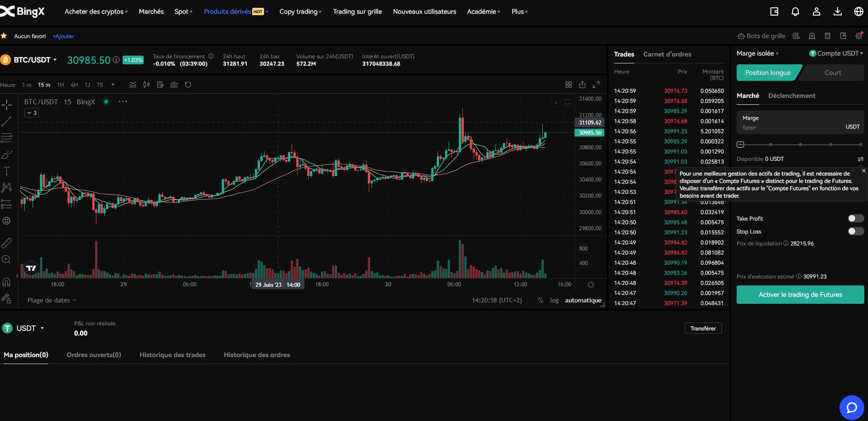Click Activer le trading de Futures

(800, 295)
